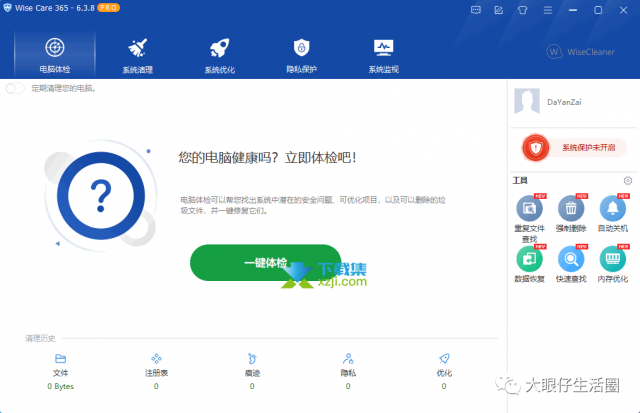
Task: Launch the 内存优化 memory optimizer tool
Action: point(613,264)
